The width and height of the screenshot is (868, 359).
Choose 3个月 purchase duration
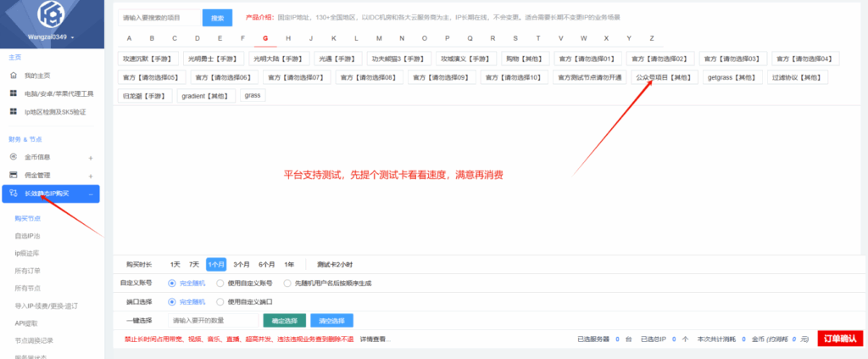[242, 264]
